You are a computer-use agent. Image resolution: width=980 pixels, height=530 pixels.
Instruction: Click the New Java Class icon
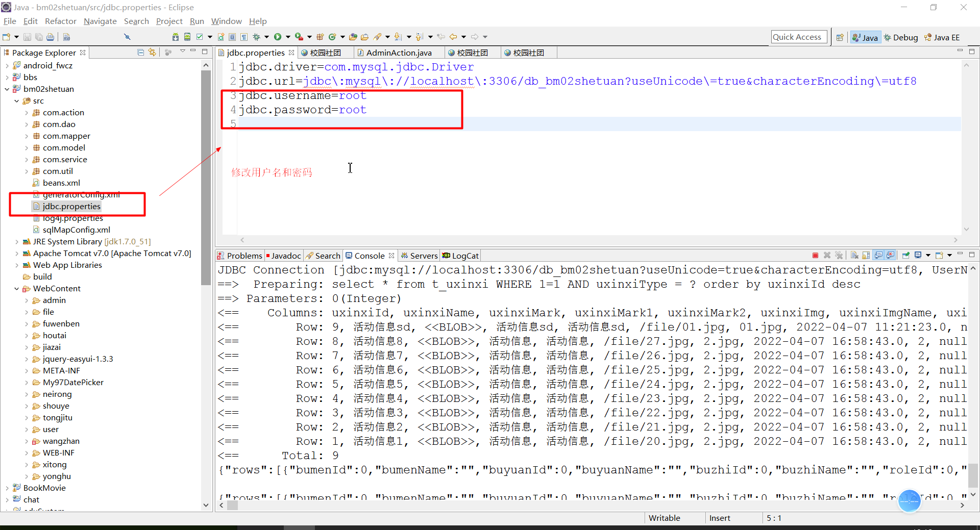coord(332,37)
